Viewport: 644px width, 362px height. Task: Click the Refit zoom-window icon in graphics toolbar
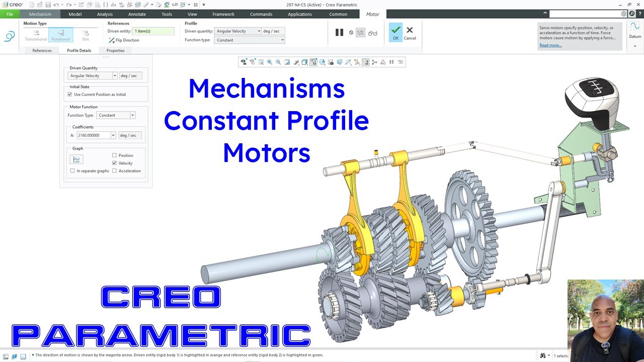[261, 62]
